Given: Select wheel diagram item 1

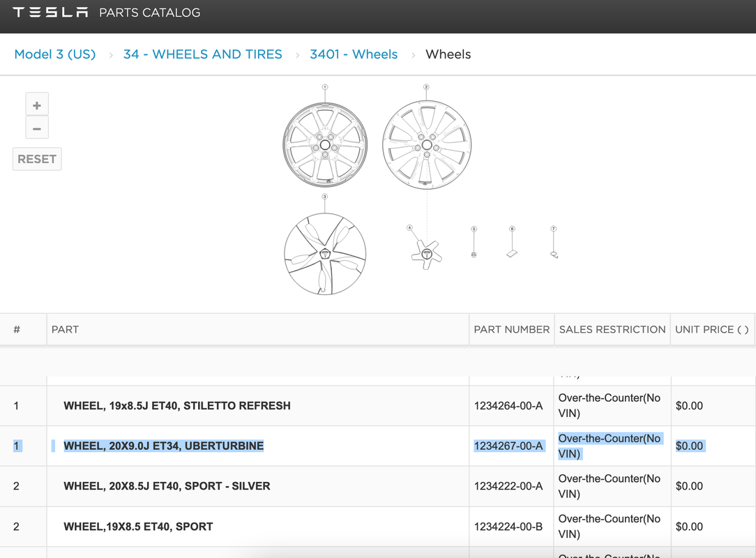Looking at the screenshot, I should pos(325,144).
